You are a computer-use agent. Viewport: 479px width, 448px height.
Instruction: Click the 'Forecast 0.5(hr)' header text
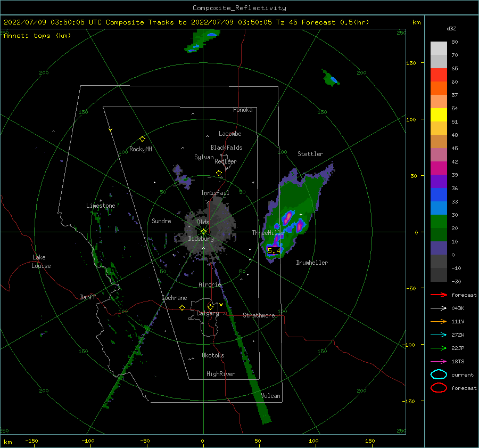tap(335, 22)
